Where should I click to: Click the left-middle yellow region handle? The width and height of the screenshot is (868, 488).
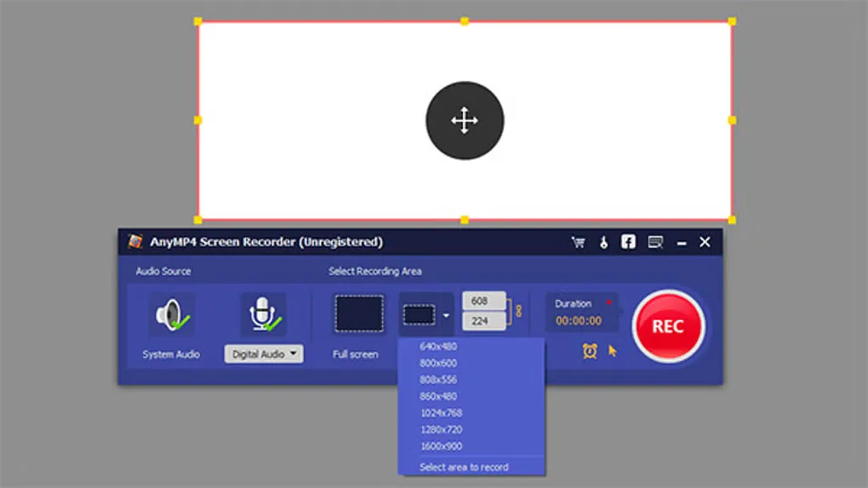(x=197, y=120)
